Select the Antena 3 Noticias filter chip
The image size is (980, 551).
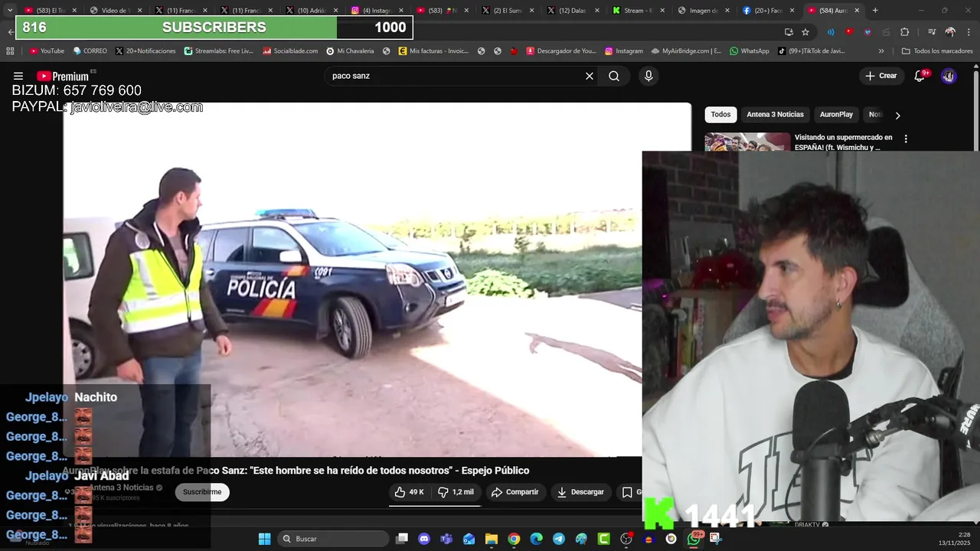point(775,115)
